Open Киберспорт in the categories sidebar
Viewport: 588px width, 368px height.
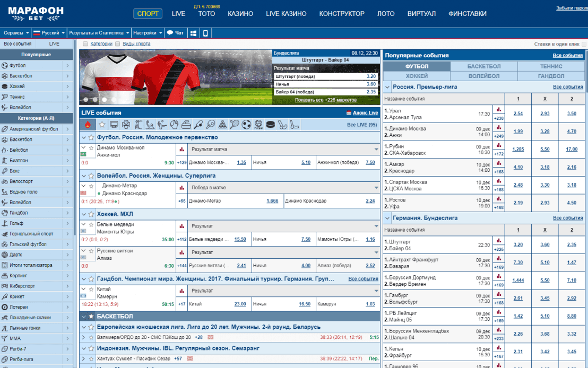pos(36,286)
